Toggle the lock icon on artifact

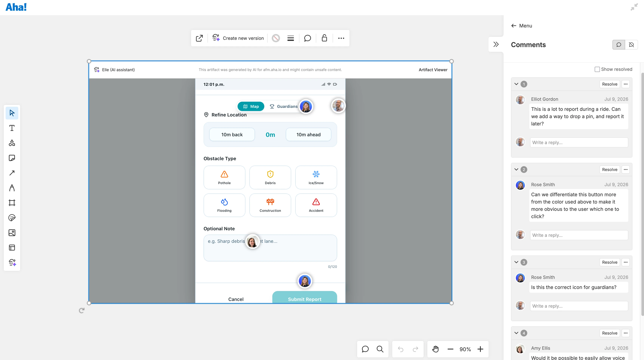pyautogui.click(x=324, y=38)
